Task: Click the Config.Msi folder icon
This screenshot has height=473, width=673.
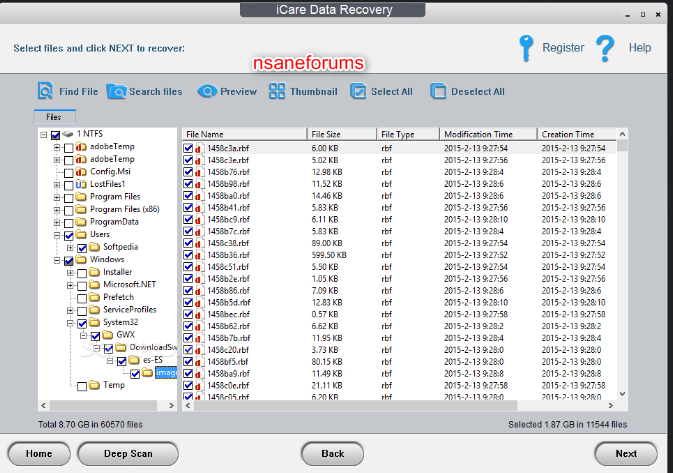Action: pos(81,172)
